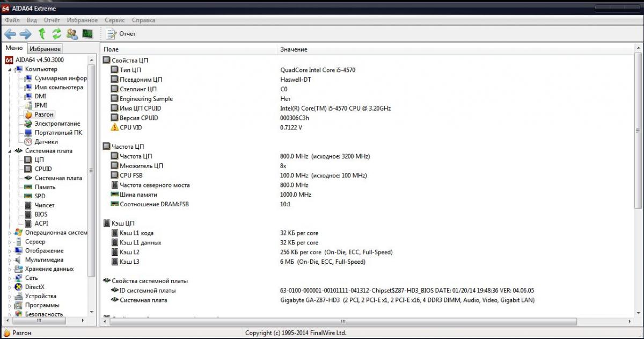
Task: Click the Значение column header
Action: 294,49
